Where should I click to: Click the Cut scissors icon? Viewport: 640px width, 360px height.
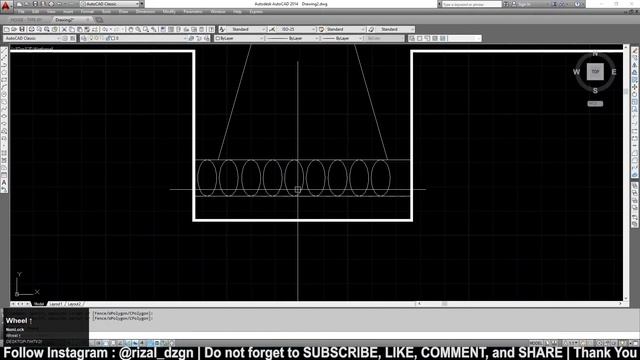coord(64,29)
